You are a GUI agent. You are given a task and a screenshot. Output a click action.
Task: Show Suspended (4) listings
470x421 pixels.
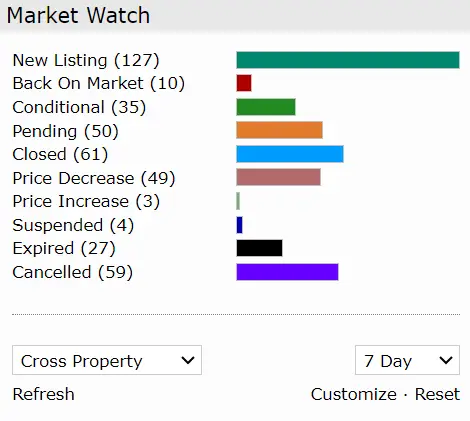73,225
